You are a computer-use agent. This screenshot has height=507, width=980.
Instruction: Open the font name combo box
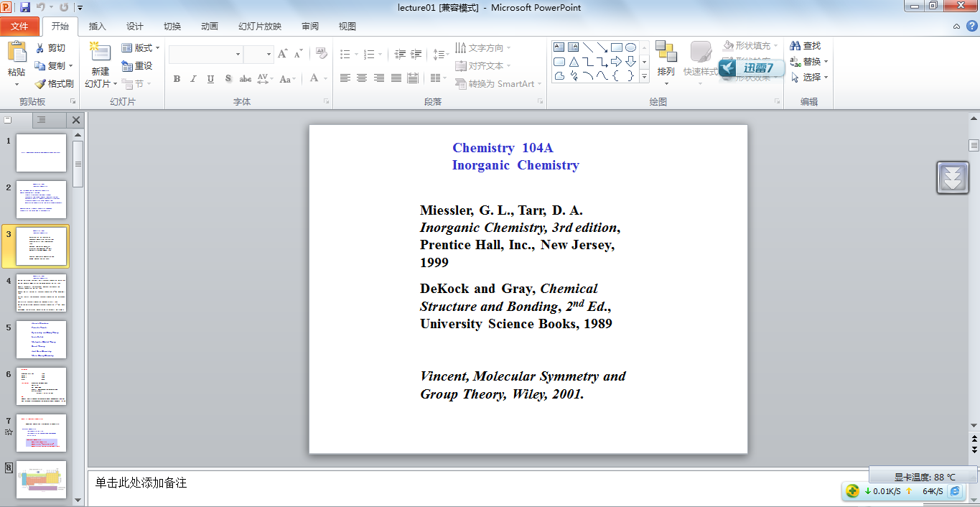click(x=206, y=54)
